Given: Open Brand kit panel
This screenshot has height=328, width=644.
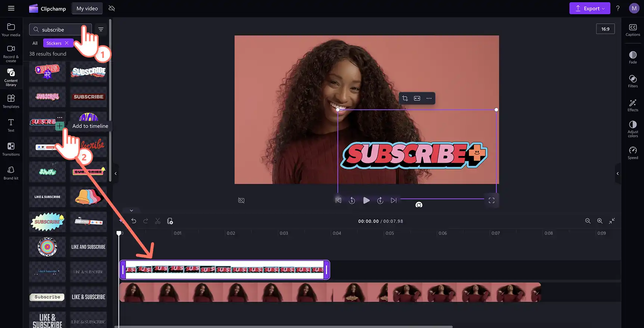Looking at the screenshot, I should click(11, 173).
